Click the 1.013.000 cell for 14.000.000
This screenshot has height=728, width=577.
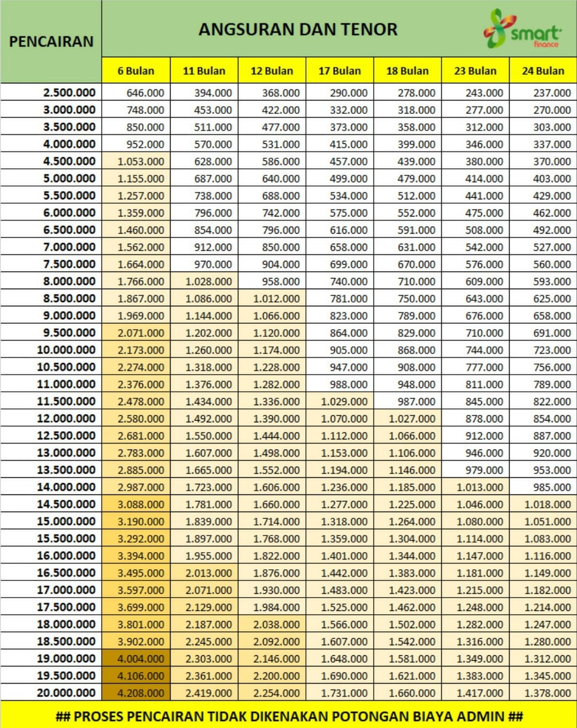[475, 487]
